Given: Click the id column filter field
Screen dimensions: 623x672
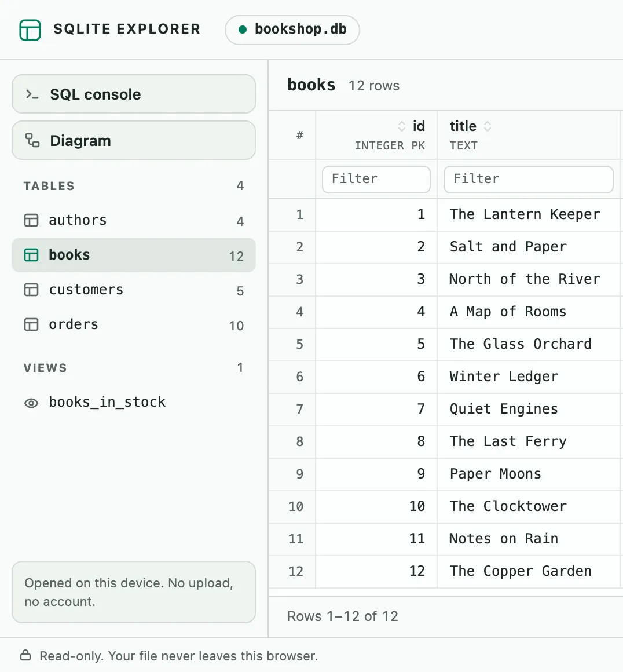Looking at the screenshot, I should (376, 179).
